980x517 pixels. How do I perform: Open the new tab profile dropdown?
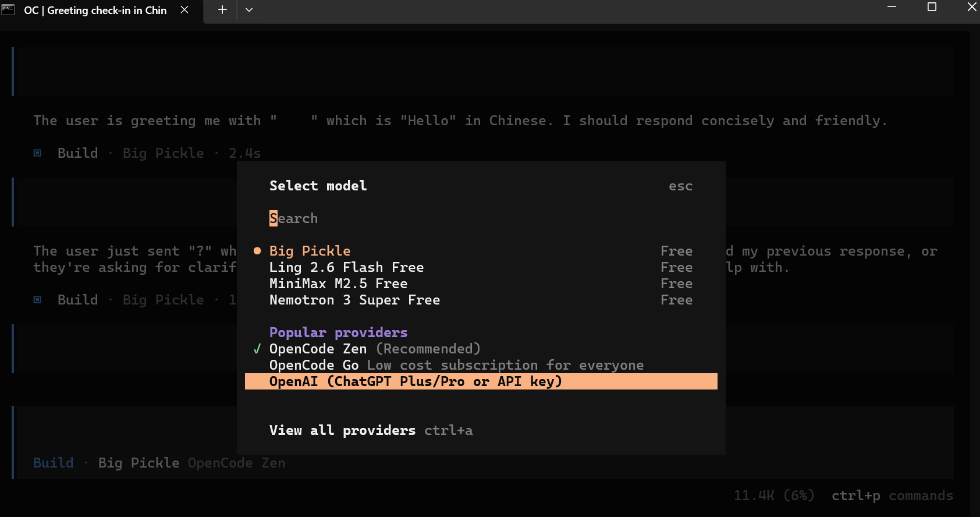pos(249,10)
